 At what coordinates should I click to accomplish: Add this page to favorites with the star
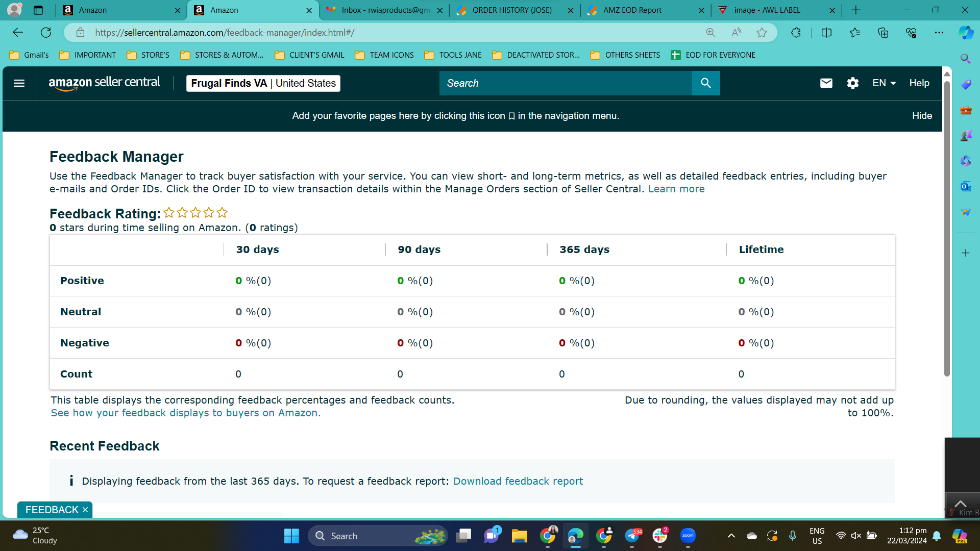point(762,33)
